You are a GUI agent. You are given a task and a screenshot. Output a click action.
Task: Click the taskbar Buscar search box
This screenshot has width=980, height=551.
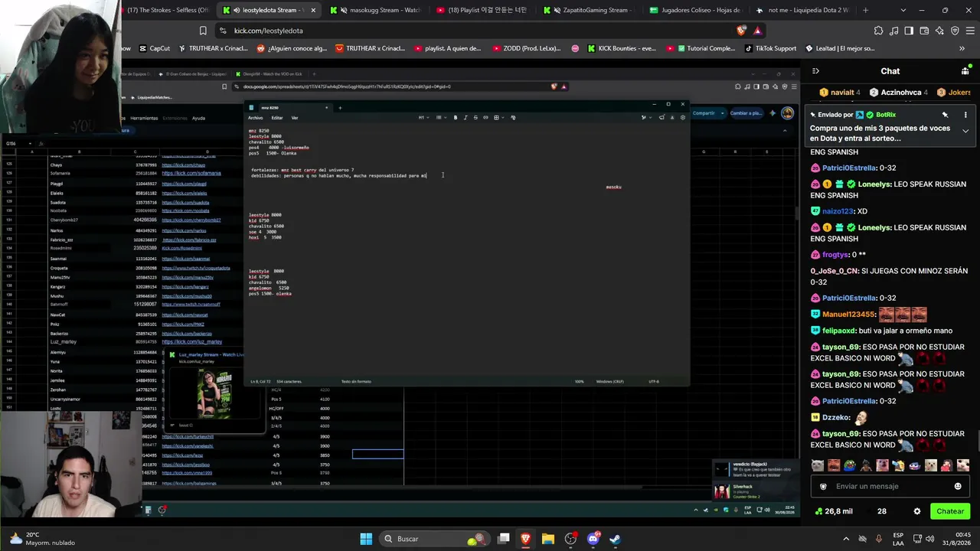click(435, 539)
